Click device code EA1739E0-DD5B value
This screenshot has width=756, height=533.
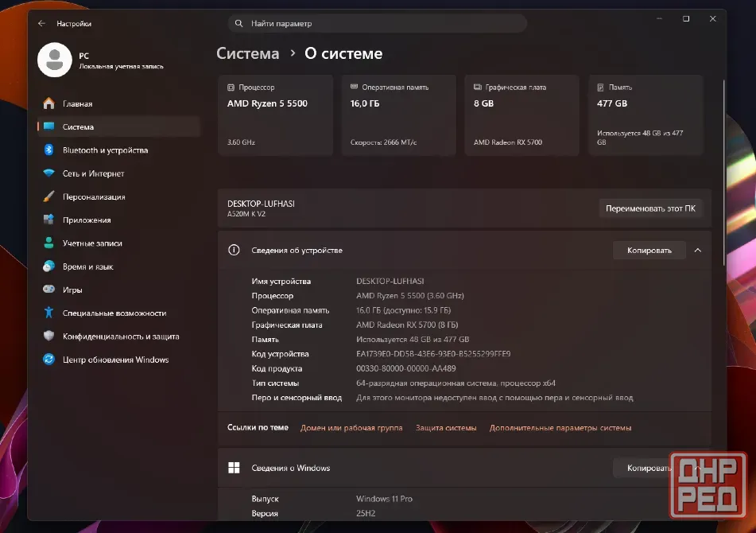pyautogui.click(x=433, y=353)
